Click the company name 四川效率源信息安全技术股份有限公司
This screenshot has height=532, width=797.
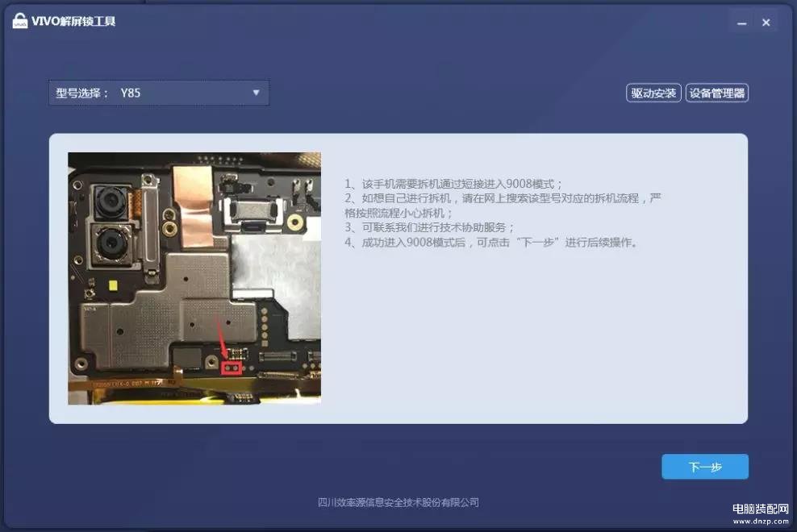[398, 502]
